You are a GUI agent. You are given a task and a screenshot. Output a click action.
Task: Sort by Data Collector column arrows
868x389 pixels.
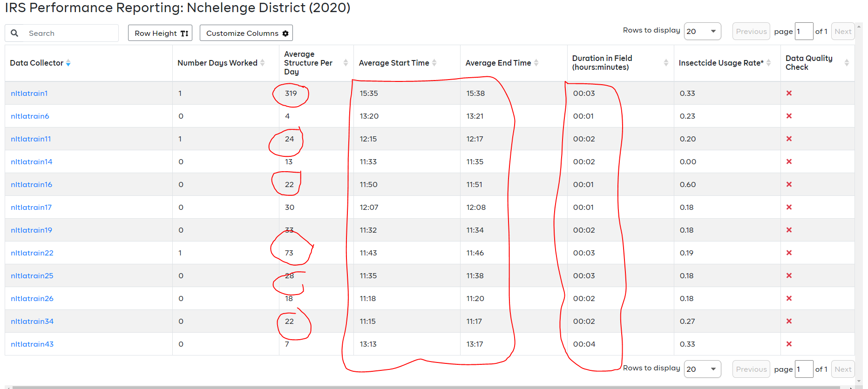click(68, 63)
